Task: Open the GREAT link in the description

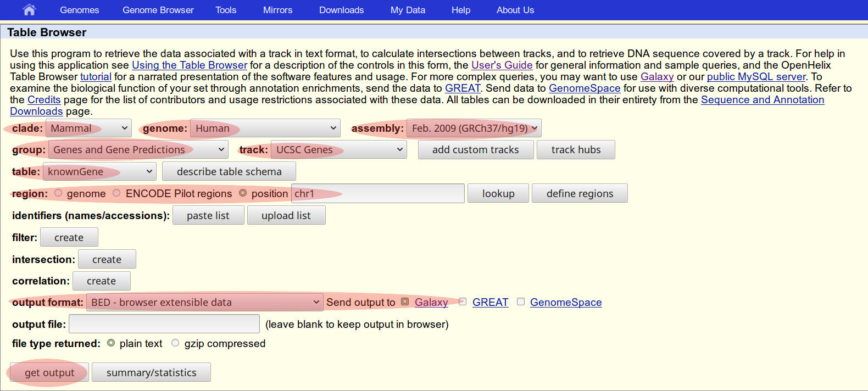Action: 463,88
